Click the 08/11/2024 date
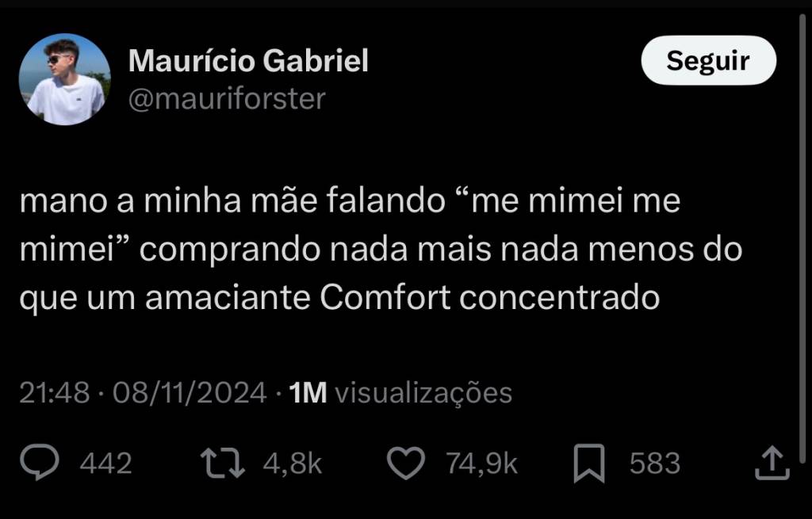 click(190, 393)
